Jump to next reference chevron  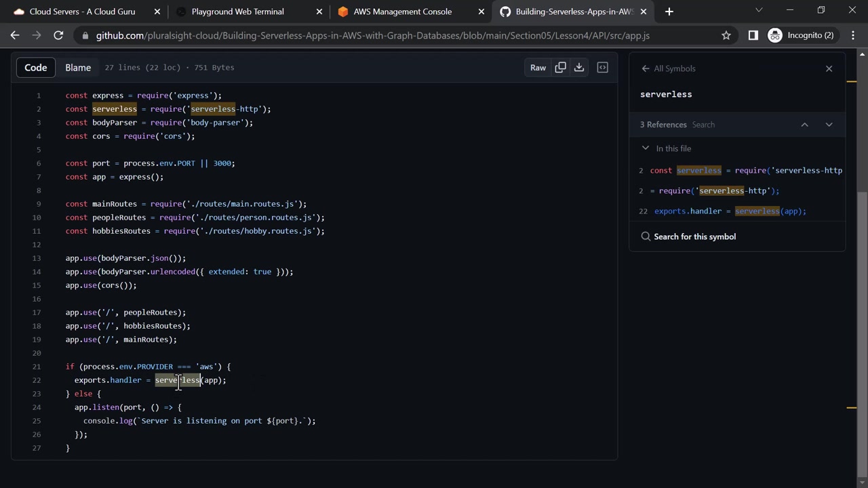(829, 125)
